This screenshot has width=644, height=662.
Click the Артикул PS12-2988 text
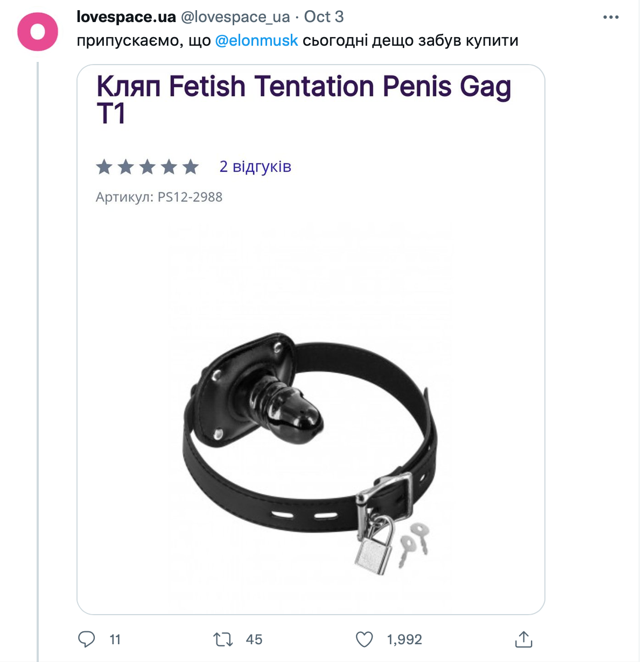[x=159, y=197]
